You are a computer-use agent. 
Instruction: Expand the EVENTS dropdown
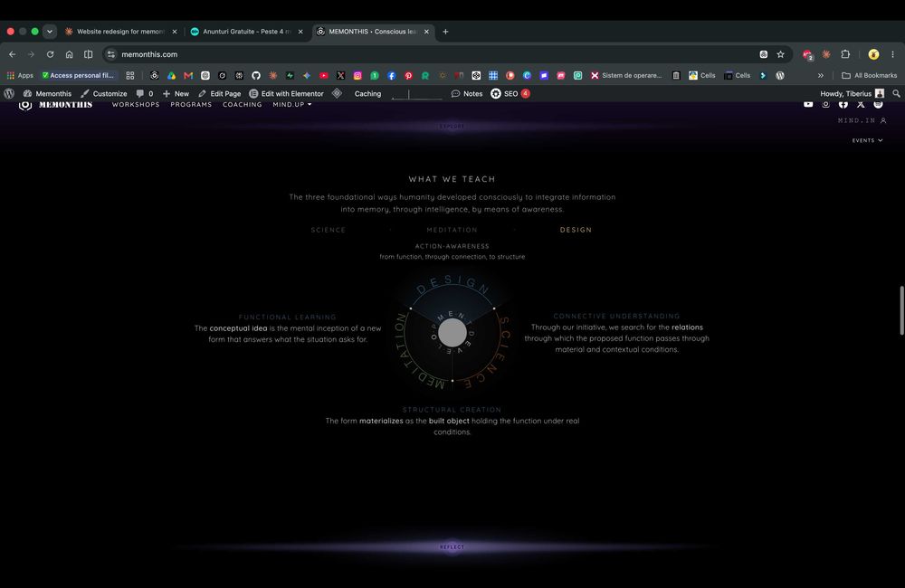coord(868,140)
